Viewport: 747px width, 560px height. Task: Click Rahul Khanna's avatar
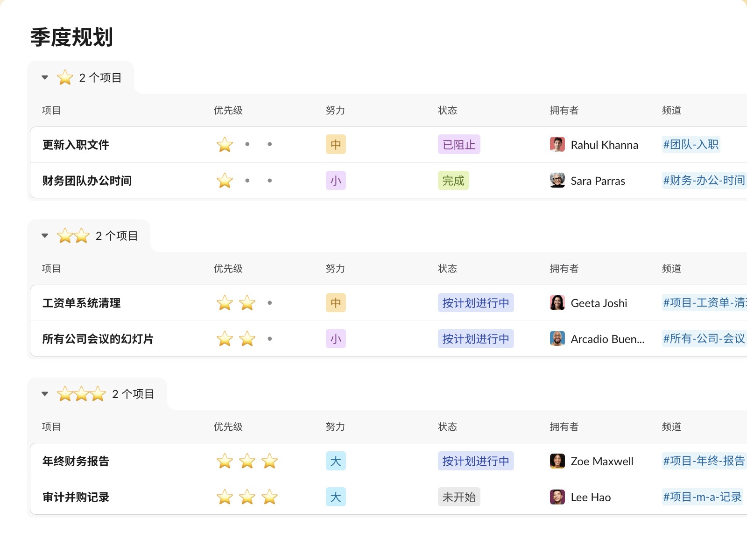click(557, 145)
